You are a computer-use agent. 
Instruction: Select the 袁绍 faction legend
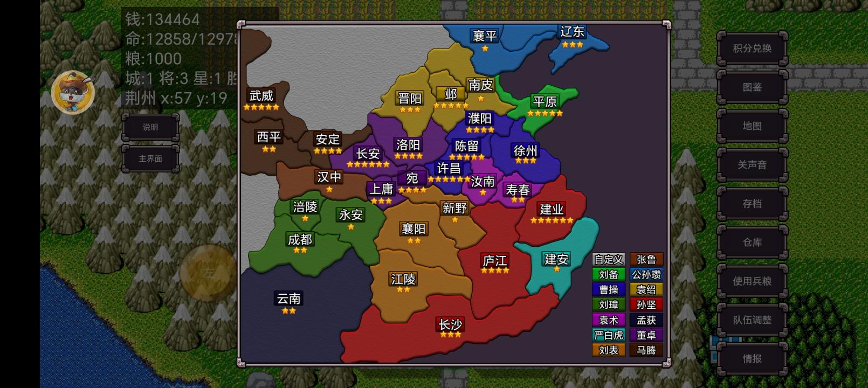click(x=646, y=290)
